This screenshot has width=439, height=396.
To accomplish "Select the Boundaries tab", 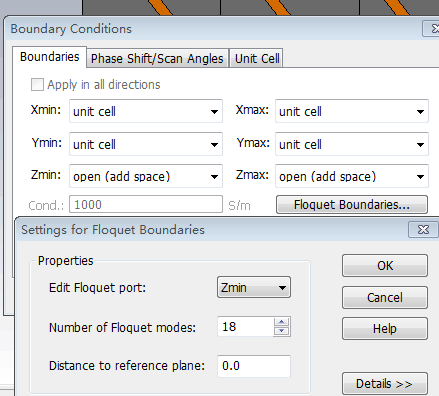I will coord(50,57).
